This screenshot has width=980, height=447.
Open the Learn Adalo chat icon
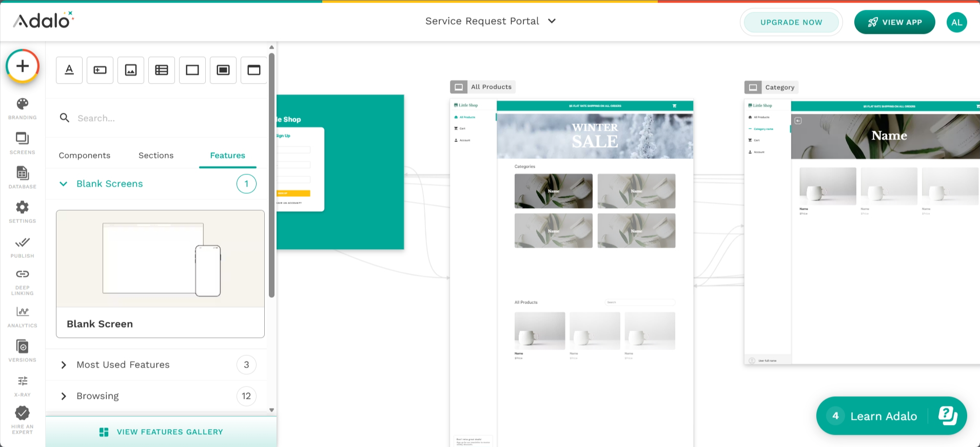pos(948,415)
